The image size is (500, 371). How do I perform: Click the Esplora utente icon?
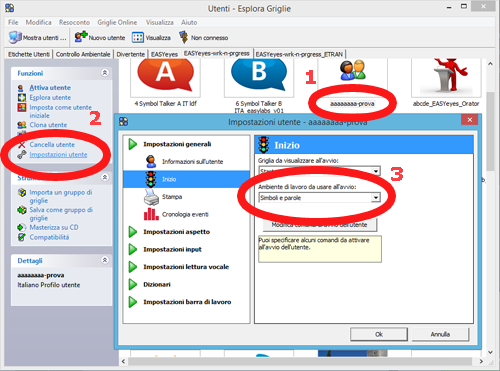tap(22, 98)
